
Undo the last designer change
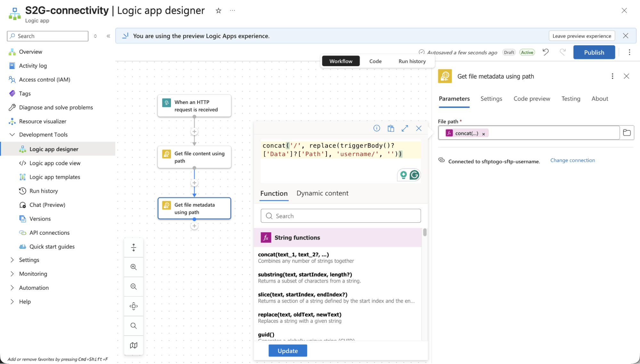[546, 52]
